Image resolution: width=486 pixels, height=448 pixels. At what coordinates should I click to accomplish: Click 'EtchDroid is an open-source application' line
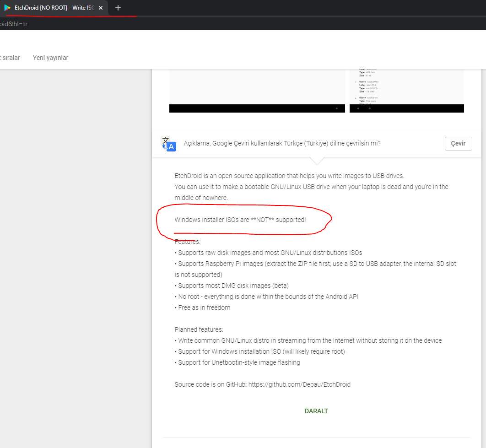[x=289, y=176]
